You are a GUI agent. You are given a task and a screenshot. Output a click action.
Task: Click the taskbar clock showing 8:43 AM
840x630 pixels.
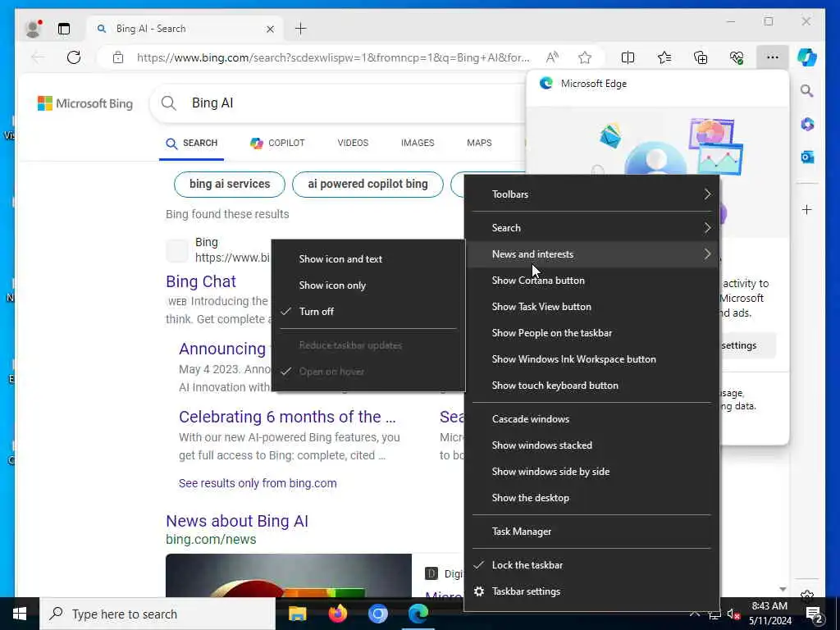(x=769, y=614)
